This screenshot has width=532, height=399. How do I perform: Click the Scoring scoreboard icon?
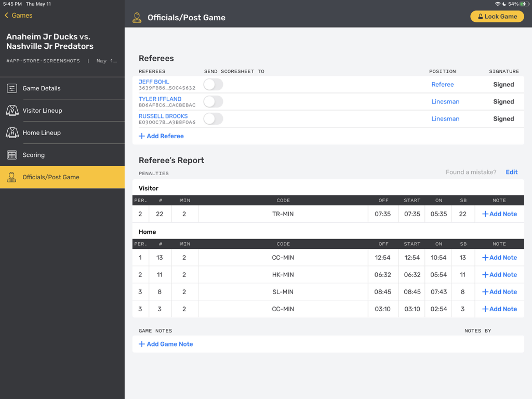11,154
